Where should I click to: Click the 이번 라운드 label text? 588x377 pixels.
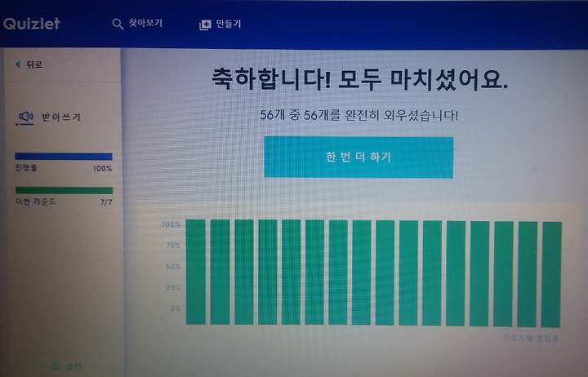[x=36, y=202]
